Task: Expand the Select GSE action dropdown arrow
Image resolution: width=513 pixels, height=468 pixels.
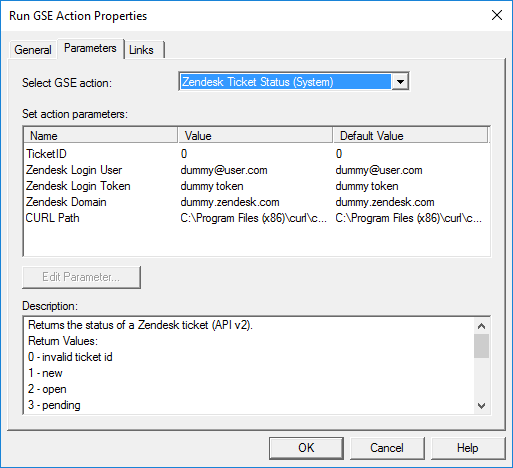Action: click(400, 82)
